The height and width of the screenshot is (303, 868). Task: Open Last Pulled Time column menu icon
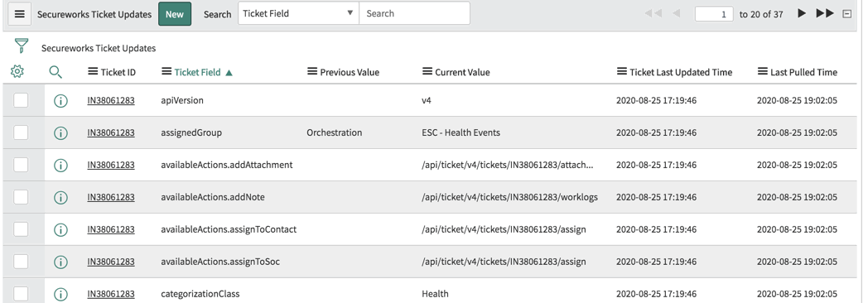(x=762, y=72)
